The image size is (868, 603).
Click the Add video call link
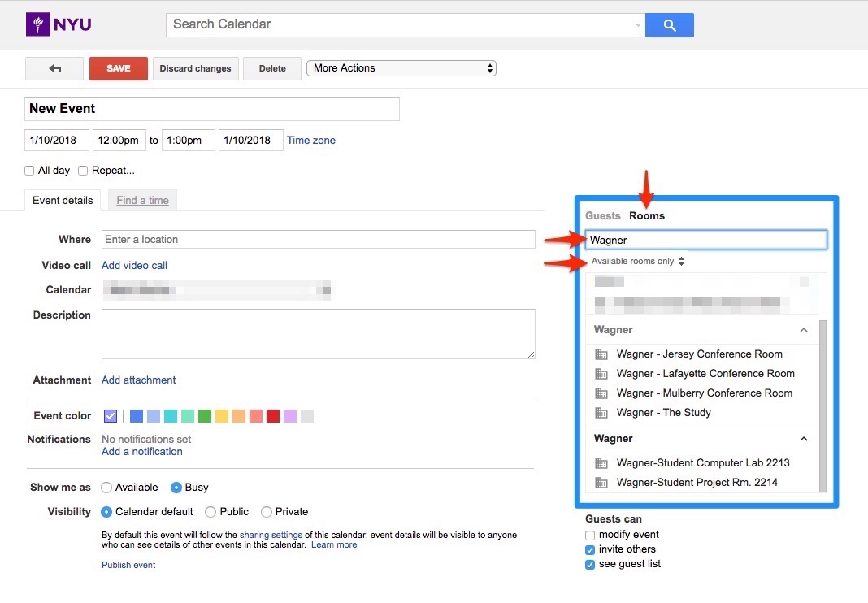pos(134,266)
